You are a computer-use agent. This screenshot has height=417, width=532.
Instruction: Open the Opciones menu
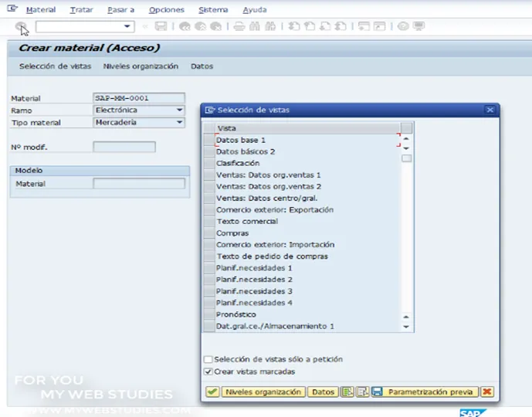(x=167, y=10)
